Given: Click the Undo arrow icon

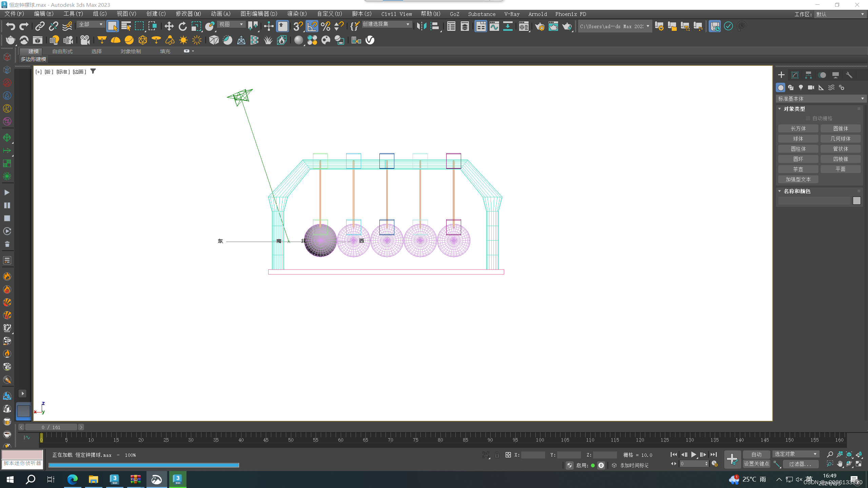Looking at the screenshot, I should 10,26.
